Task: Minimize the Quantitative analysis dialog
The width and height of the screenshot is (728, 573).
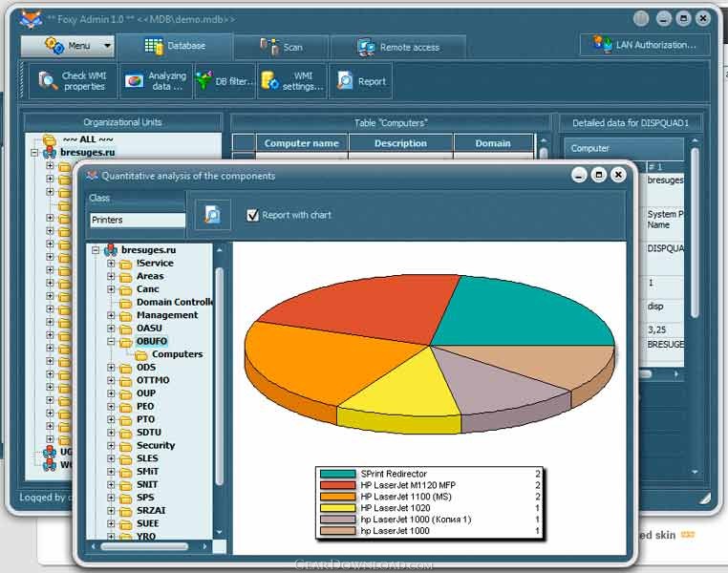Action: pyautogui.click(x=579, y=175)
